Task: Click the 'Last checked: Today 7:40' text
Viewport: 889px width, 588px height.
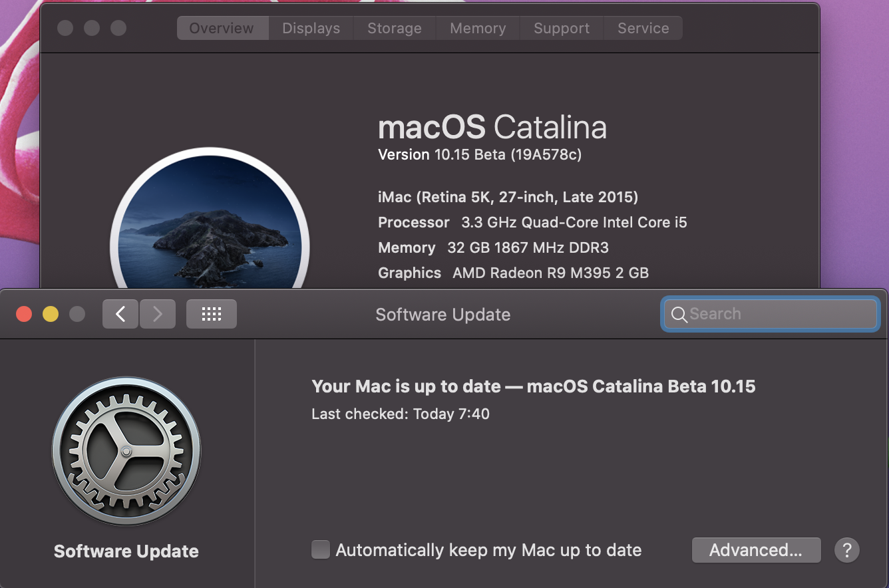Action: 401,414
